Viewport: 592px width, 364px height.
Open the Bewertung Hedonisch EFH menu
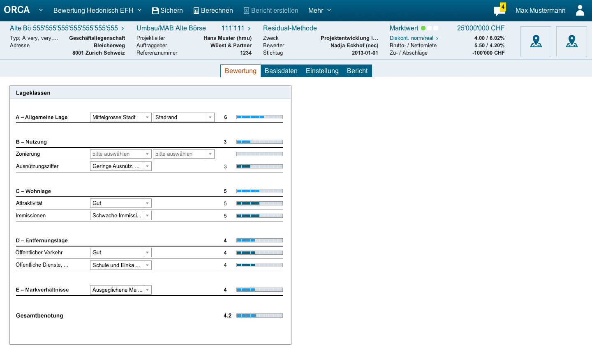(97, 10)
